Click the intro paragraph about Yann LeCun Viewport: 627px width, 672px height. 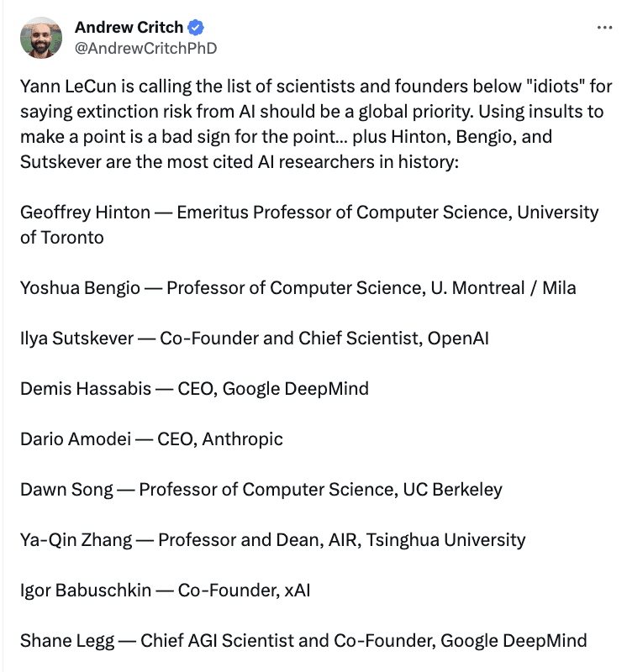pyautogui.click(x=316, y=123)
